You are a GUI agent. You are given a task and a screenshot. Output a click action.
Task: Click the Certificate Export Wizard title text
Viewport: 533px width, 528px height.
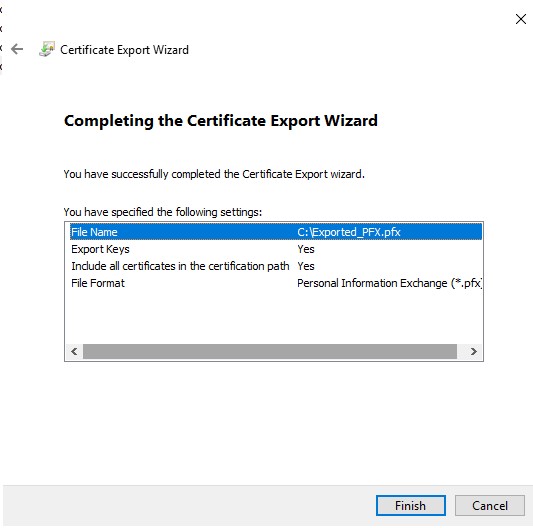pyautogui.click(x=124, y=50)
